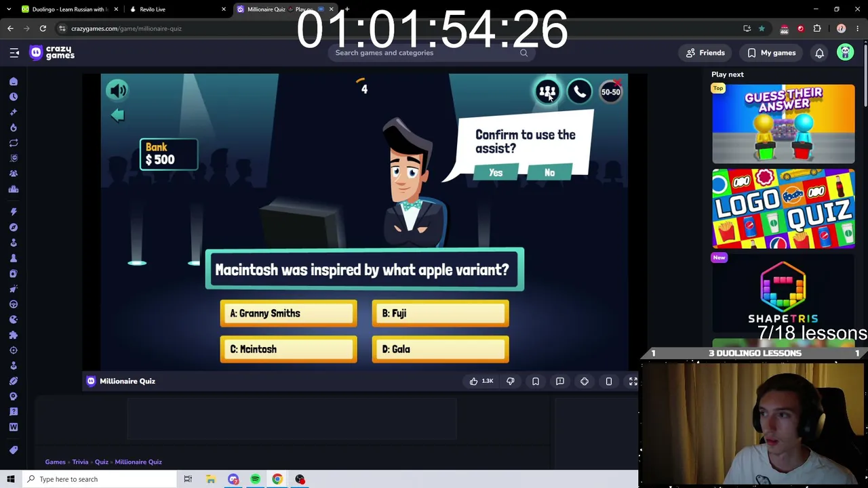The image size is (868, 488).
Task: Bookmark this page with the star icon
Action: click(762, 28)
